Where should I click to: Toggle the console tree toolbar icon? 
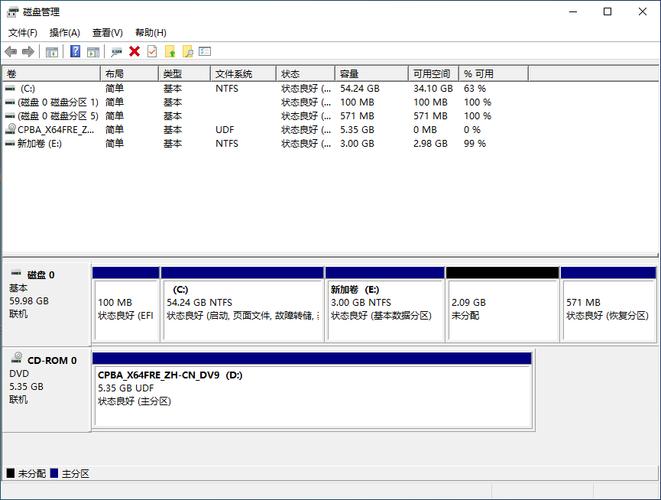tap(52, 52)
